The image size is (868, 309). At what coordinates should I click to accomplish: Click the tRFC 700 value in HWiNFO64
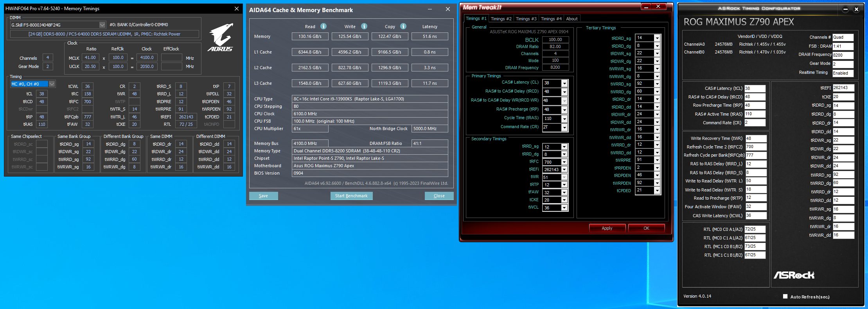[x=88, y=102]
